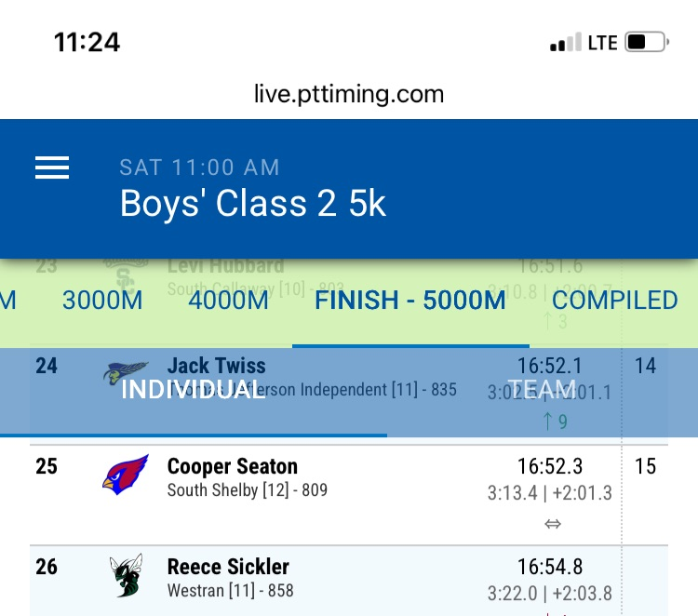Click the Boys' Class 2 5k event title
The width and height of the screenshot is (698, 616).
point(253,204)
